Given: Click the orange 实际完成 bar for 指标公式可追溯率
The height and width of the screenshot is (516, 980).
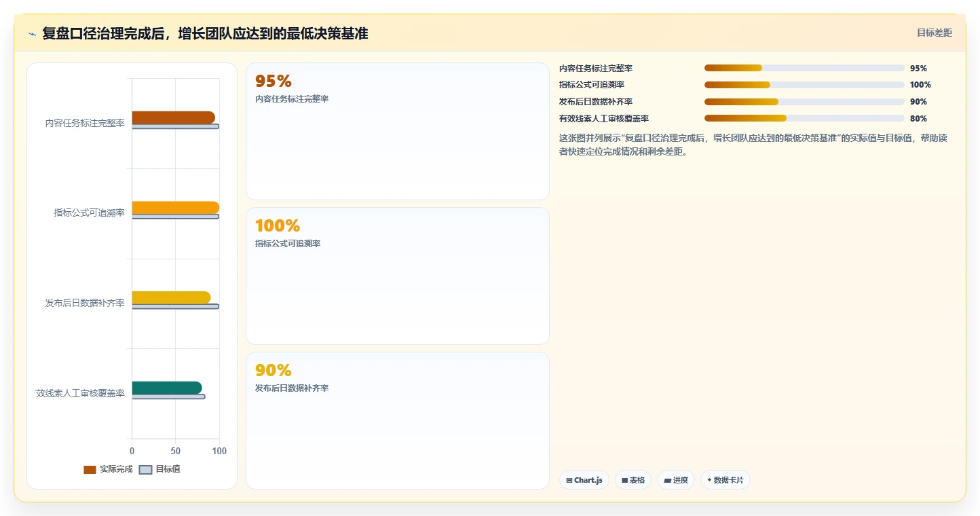Looking at the screenshot, I should tap(175, 208).
